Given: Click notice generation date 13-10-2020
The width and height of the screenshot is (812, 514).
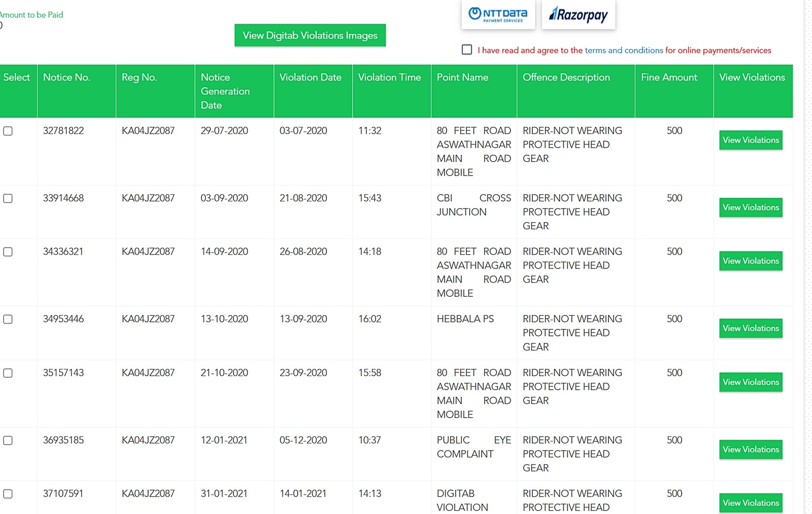Looking at the screenshot, I should (224, 319).
